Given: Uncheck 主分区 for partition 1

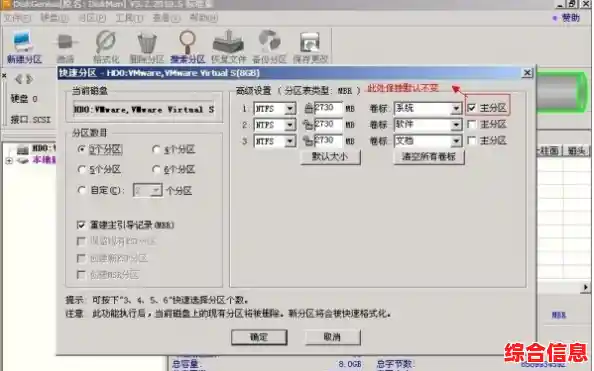Looking at the screenshot, I should click(x=472, y=108).
